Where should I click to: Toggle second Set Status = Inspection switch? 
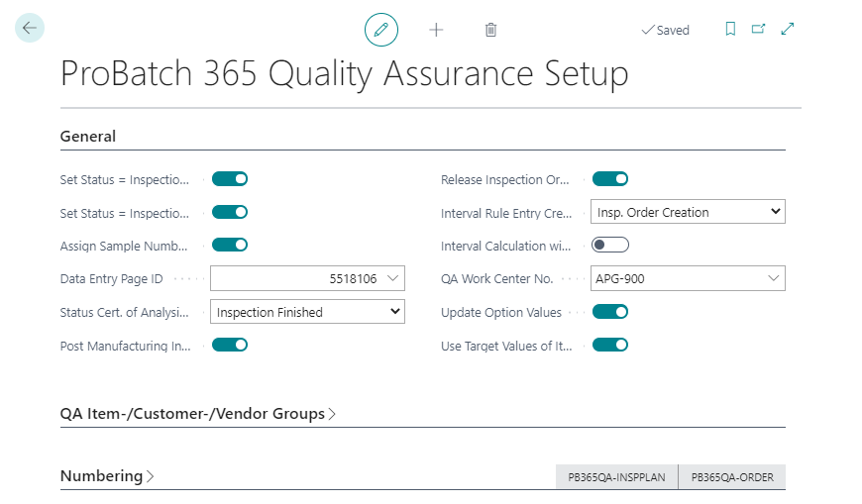click(230, 212)
